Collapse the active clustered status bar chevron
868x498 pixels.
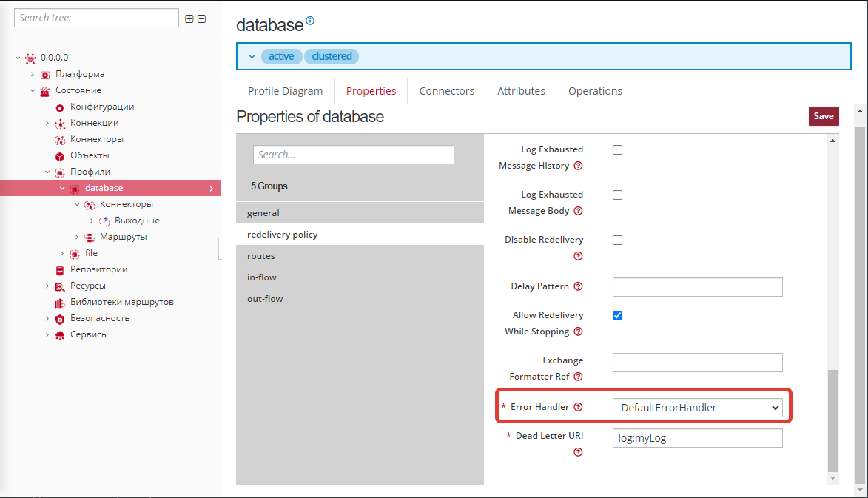(x=252, y=56)
